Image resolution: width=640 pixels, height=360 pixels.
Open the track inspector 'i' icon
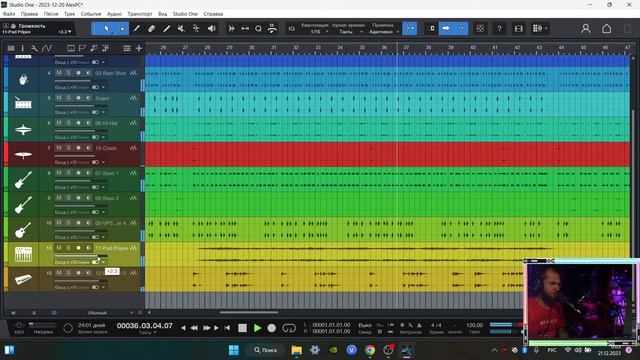pos(22,48)
